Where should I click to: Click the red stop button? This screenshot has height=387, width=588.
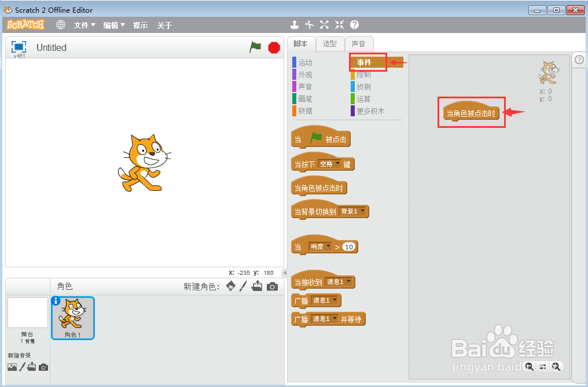coord(273,47)
